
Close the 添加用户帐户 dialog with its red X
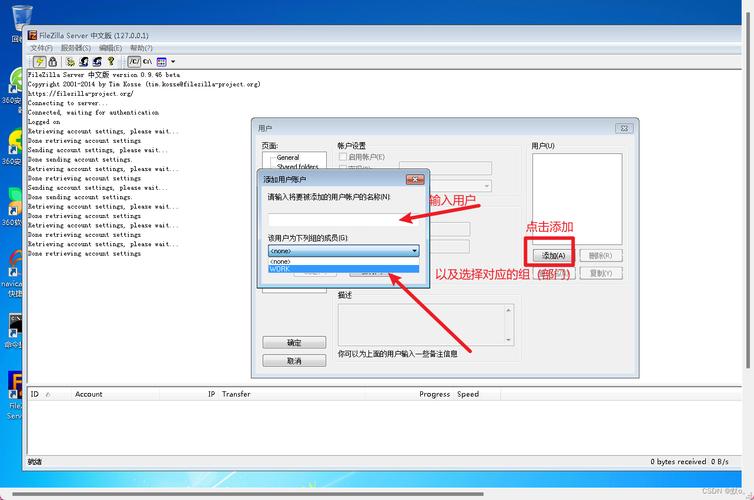point(415,179)
